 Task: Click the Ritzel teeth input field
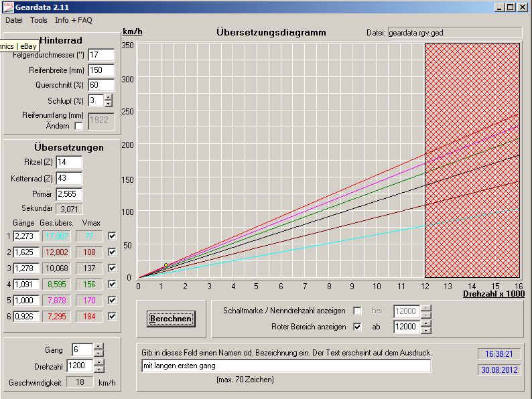[69, 163]
